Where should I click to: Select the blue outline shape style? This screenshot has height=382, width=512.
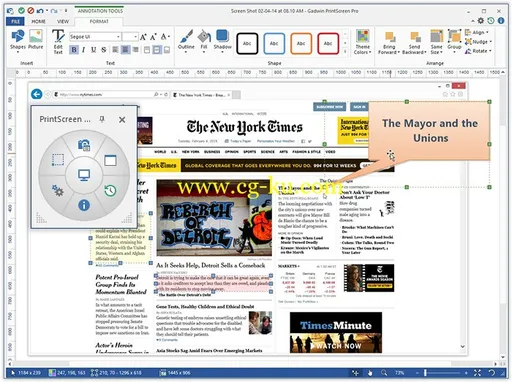point(274,43)
